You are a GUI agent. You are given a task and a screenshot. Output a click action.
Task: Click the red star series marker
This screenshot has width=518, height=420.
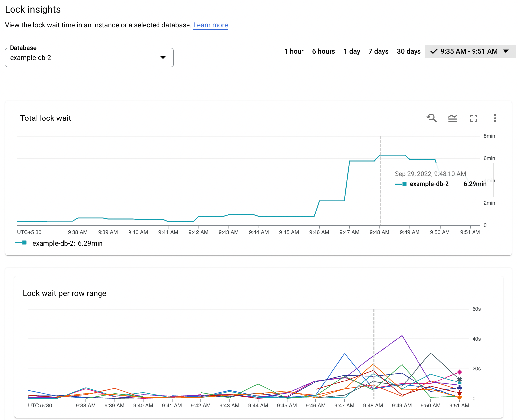[x=460, y=393]
